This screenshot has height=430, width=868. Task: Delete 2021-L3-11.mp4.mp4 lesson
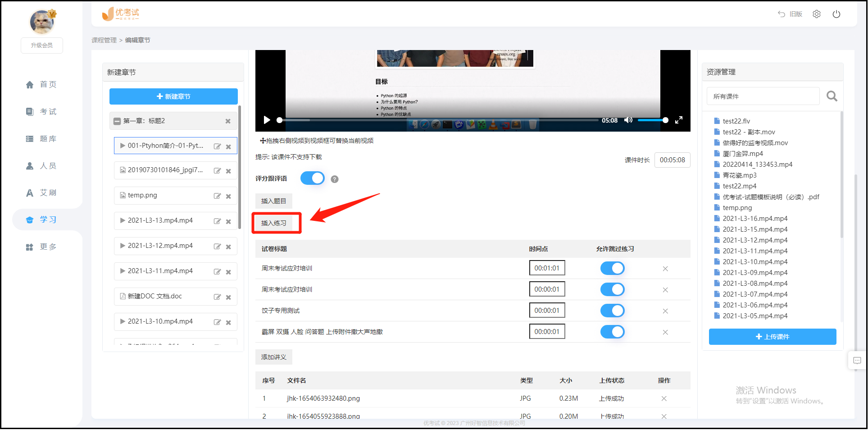pyautogui.click(x=228, y=272)
